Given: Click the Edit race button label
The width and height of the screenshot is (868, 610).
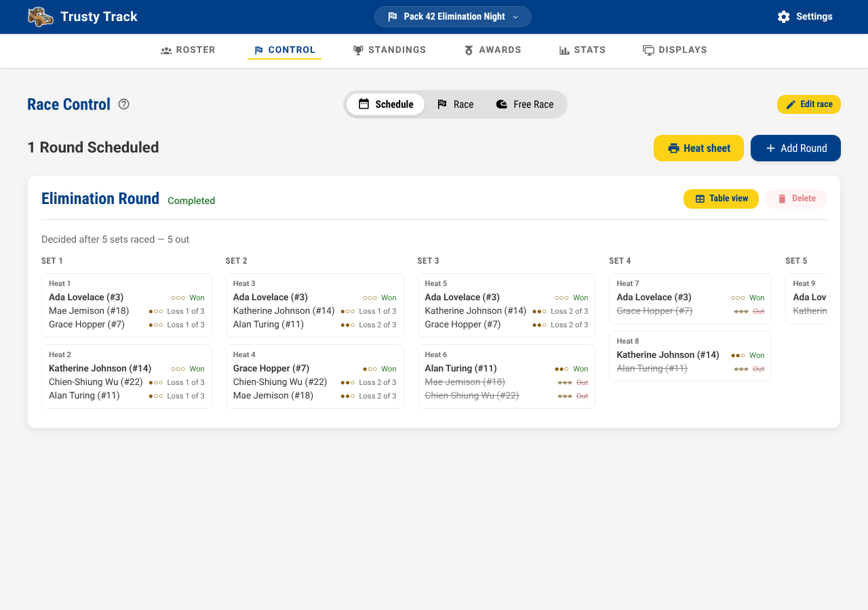Looking at the screenshot, I should [x=816, y=104].
